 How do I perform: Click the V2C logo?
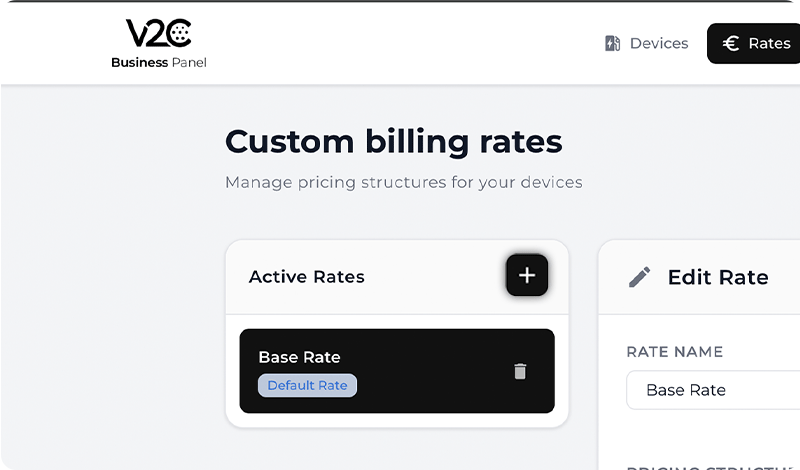[158, 34]
